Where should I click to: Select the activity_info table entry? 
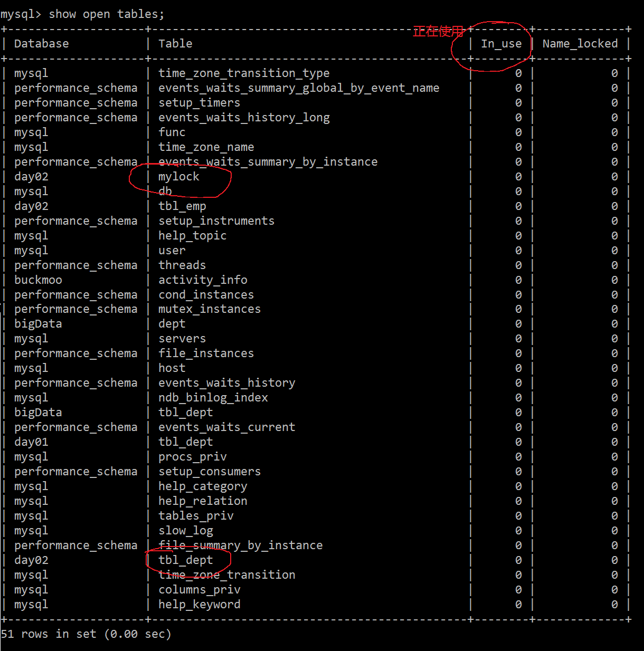click(x=203, y=280)
